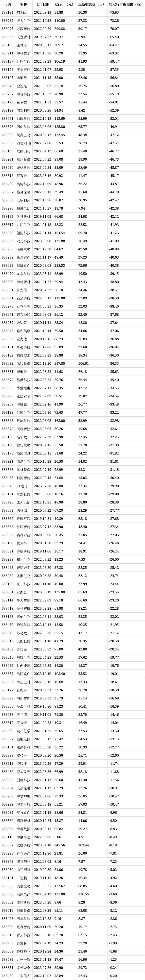The width and height of the screenshot is (145, 980).
Task: Click the 代码 column header
Action: tap(7, 4)
